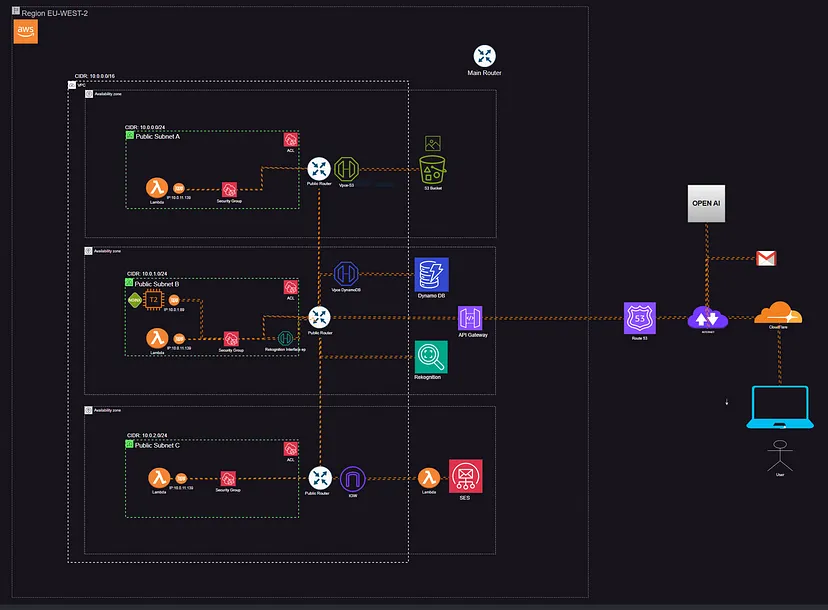The width and height of the screenshot is (828, 610).
Task: Select the Cloudflare cloud icon
Action: pos(778,313)
